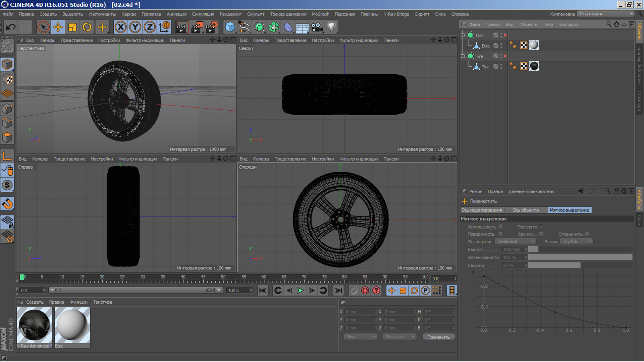Select the Rotate tool in top toolbar
644x362 pixels.
click(x=87, y=27)
